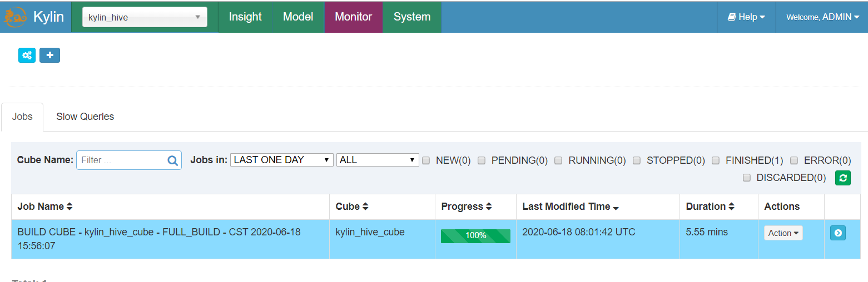Image resolution: width=868 pixels, height=282 pixels.
Task: Click the kylin_hive_cube cell in Cube column
Action: (370, 232)
